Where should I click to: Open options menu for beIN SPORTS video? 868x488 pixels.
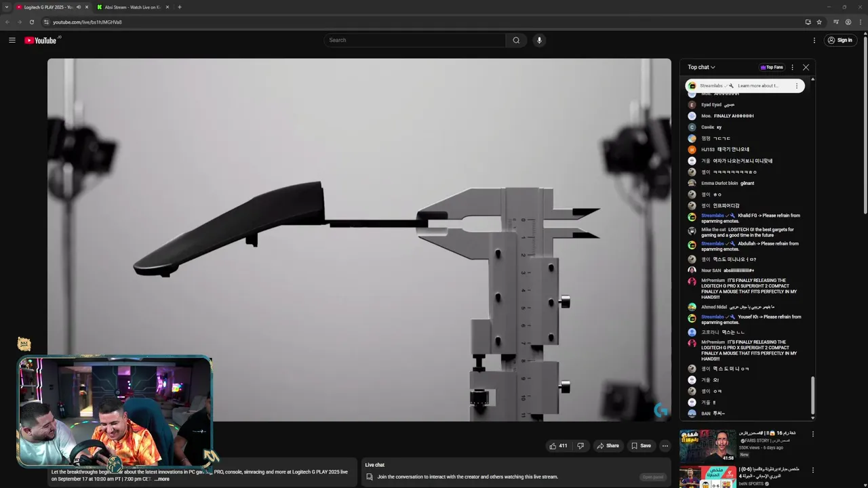813,470
